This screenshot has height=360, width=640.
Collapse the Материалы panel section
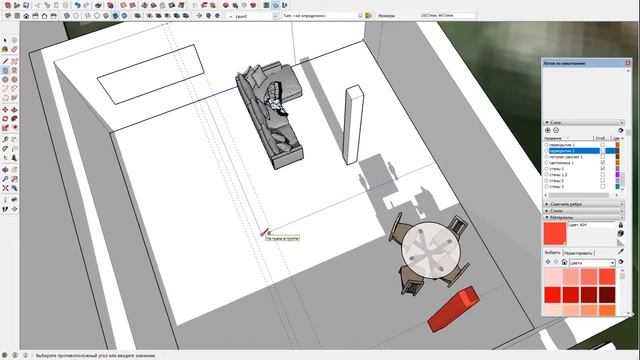coord(584,217)
